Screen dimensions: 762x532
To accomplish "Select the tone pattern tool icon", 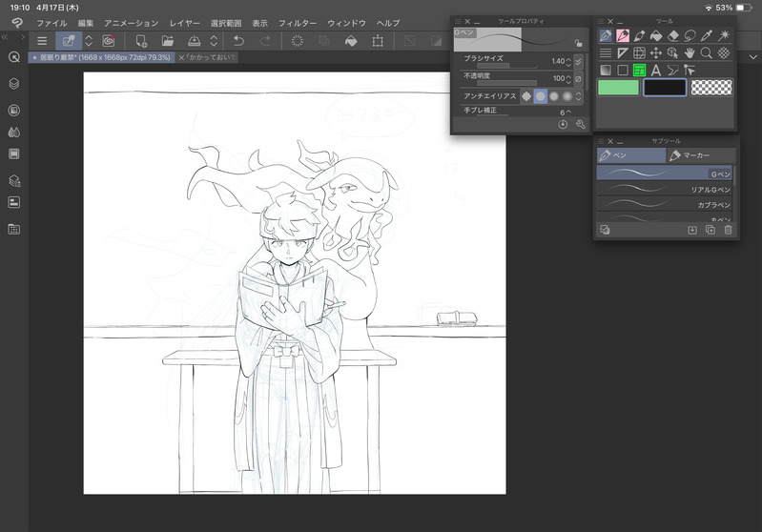I will click(724, 53).
